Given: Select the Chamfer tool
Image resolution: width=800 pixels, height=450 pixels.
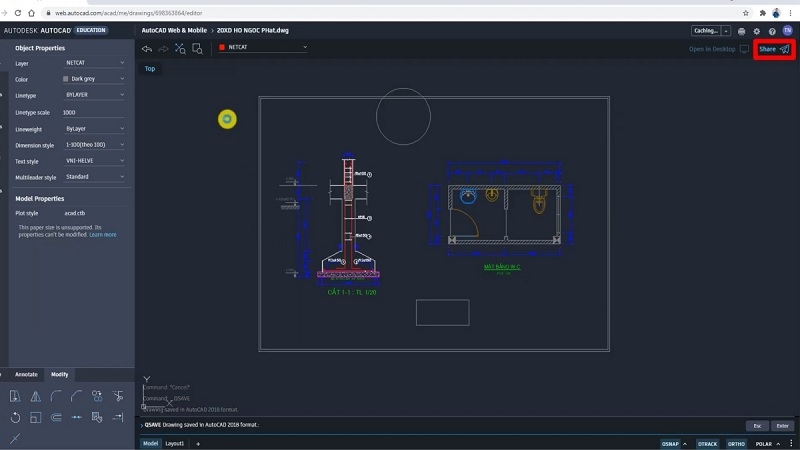Looking at the screenshot, I should 77,396.
